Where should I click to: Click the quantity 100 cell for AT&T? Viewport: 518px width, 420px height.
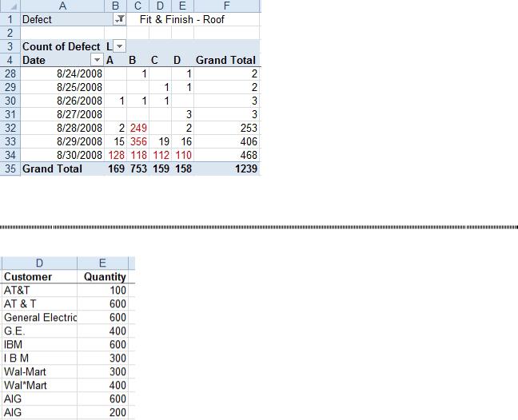point(102,291)
